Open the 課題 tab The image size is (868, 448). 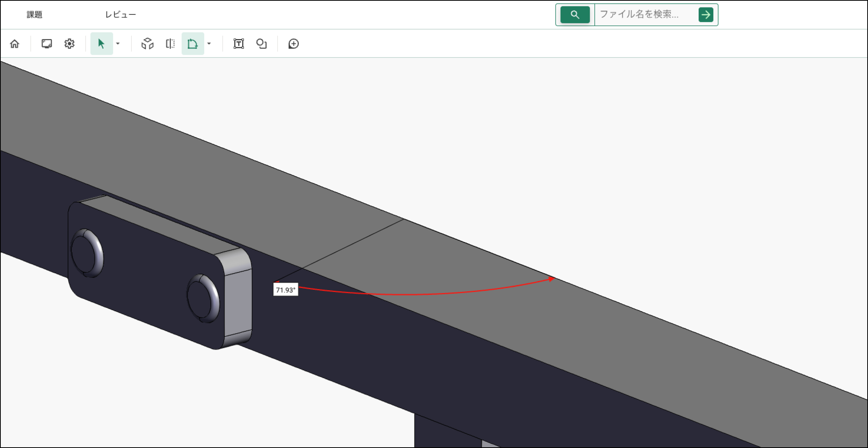(x=35, y=15)
